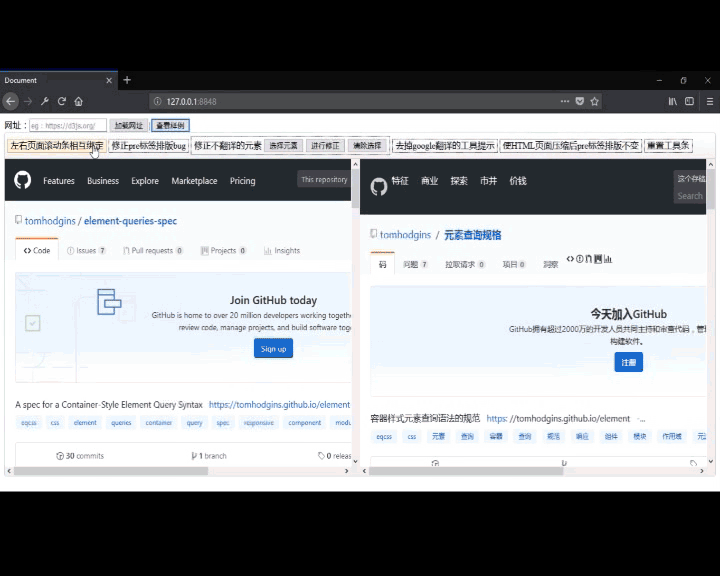720x576 pixels.
Task: Click the responsive topic tag
Action: 259,423
